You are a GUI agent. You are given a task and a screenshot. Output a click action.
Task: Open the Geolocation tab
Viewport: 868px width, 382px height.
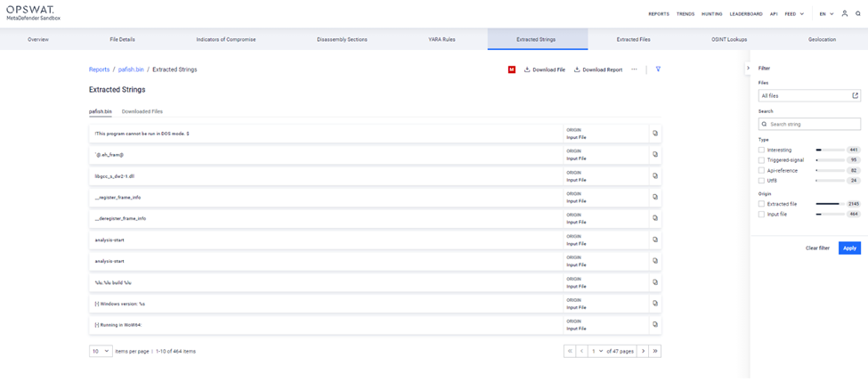822,40
